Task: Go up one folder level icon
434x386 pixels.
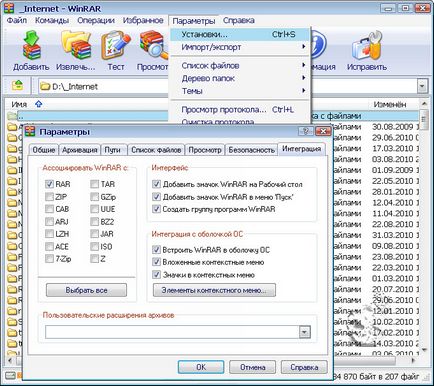Action: tap(17, 86)
